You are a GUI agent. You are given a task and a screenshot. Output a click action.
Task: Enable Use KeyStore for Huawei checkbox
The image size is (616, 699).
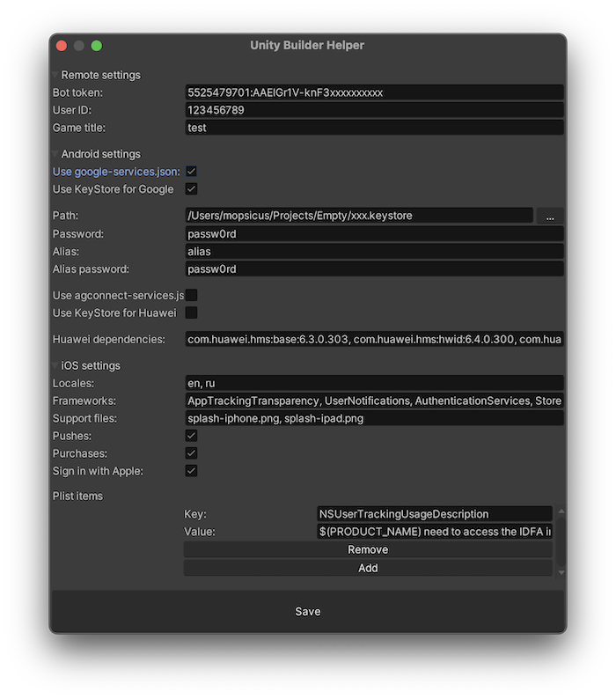click(191, 313)
